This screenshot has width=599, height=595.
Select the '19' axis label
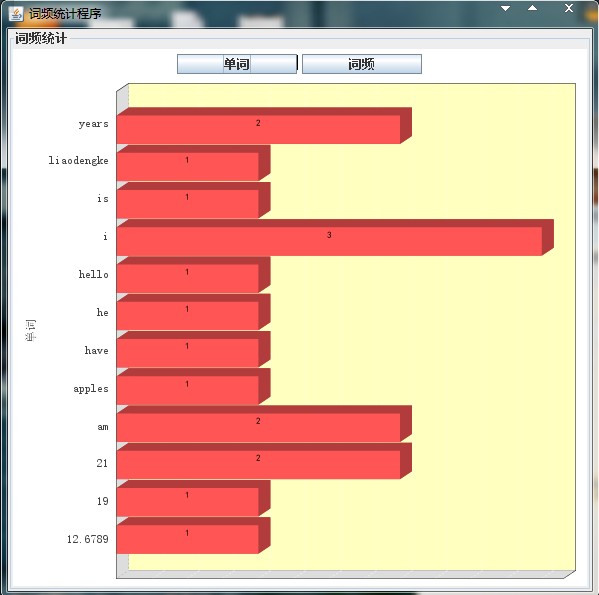(x=102, y=501)
